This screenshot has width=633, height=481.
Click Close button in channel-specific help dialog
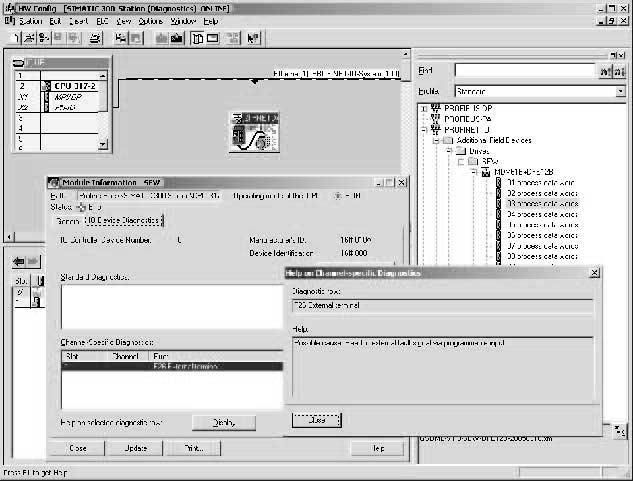pos(316,420)
